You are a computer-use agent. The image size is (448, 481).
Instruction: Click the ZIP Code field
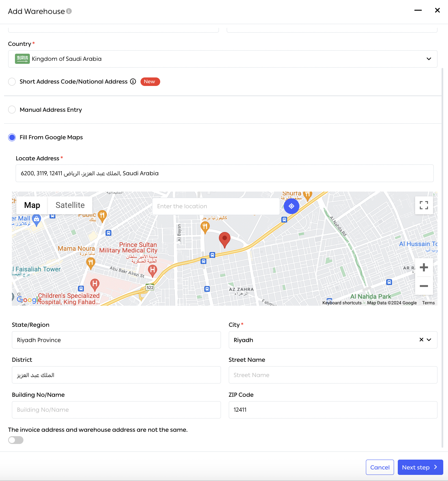click(333, 410)
